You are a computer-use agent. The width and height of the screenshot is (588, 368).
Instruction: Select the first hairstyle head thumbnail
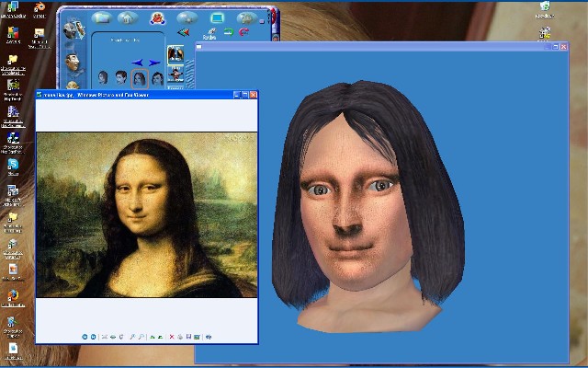103,77
